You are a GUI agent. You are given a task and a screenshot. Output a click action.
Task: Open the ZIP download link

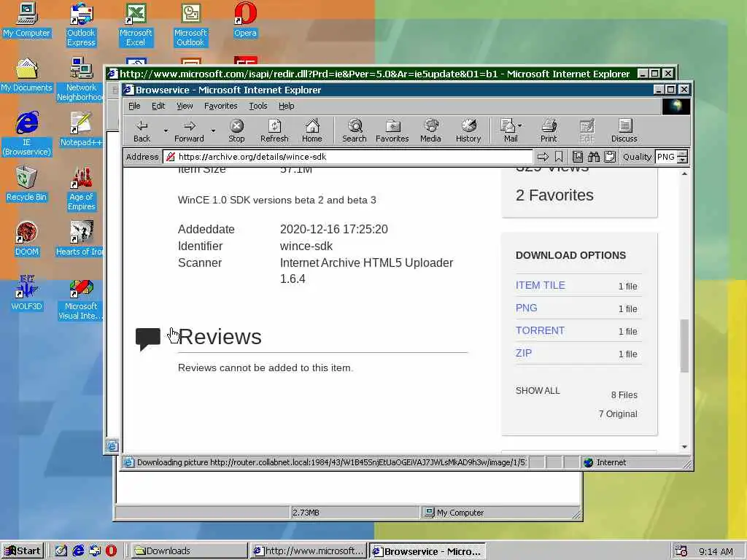[524, 353]
